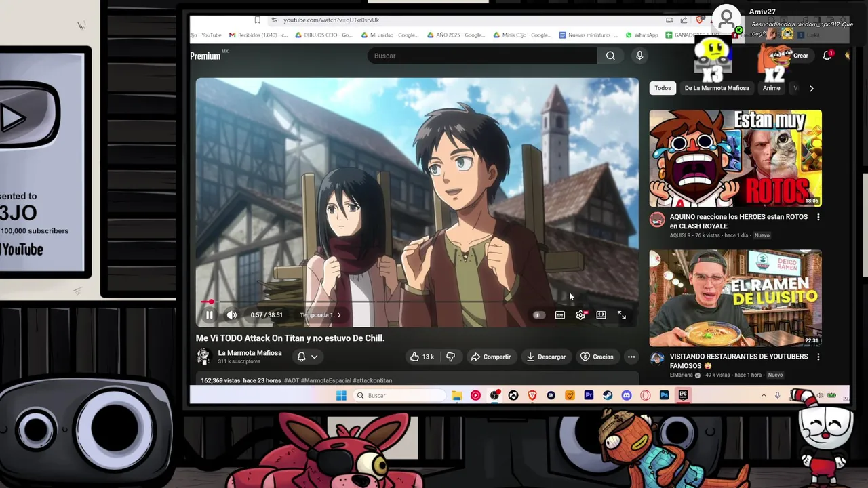Click the browser address bar URL
Screen dimensions: 868x488
tap(331, 20)
